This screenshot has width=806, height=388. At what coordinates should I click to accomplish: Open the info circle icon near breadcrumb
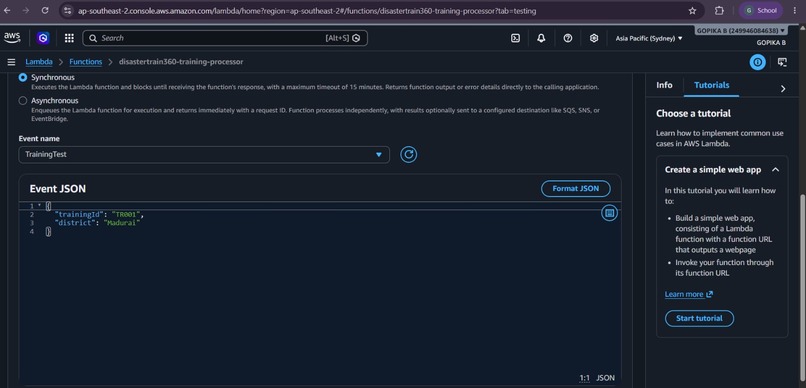point(757,62)
